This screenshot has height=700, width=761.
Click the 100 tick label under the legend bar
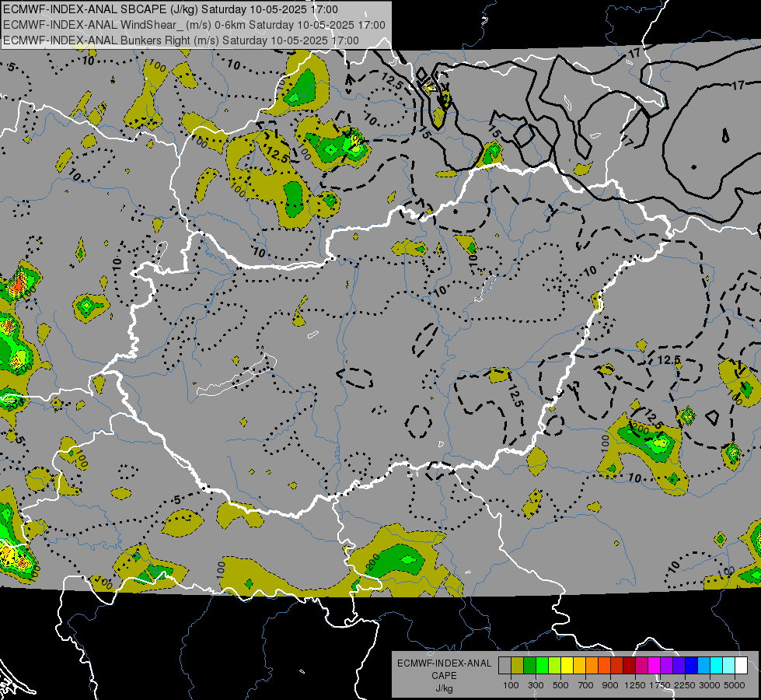[x=511, y=685]
